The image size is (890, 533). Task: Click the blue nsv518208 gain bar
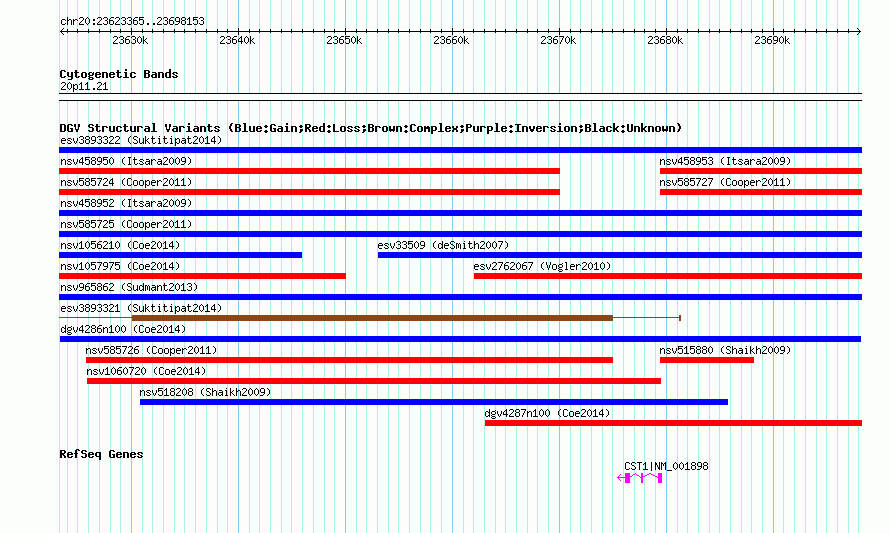point(434,402)
